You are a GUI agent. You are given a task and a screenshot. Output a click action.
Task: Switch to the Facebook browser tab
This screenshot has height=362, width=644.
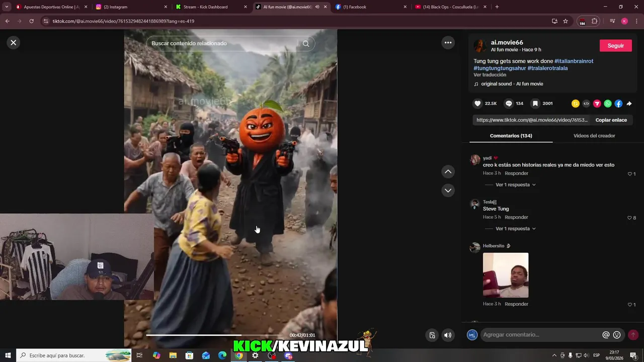coord(370,7)
